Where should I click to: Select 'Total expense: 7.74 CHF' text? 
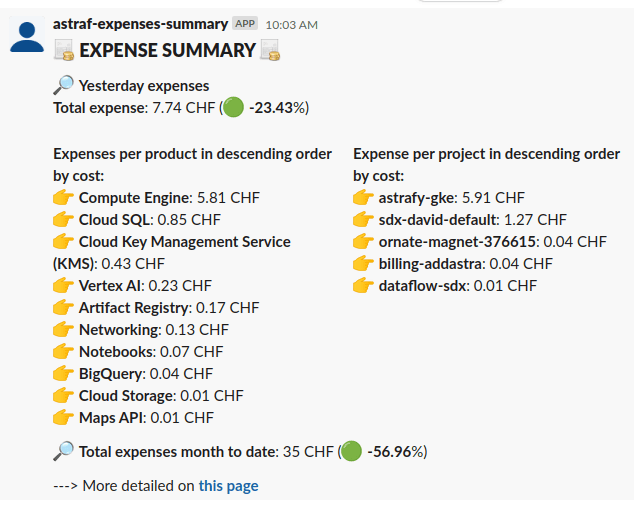coord(134,108)
